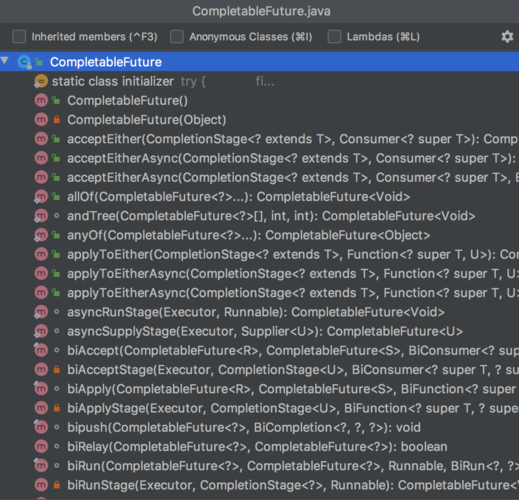This screenshot has height=500, width=519.
Task: Select the biRun method
Action: (x=259, y=466)
